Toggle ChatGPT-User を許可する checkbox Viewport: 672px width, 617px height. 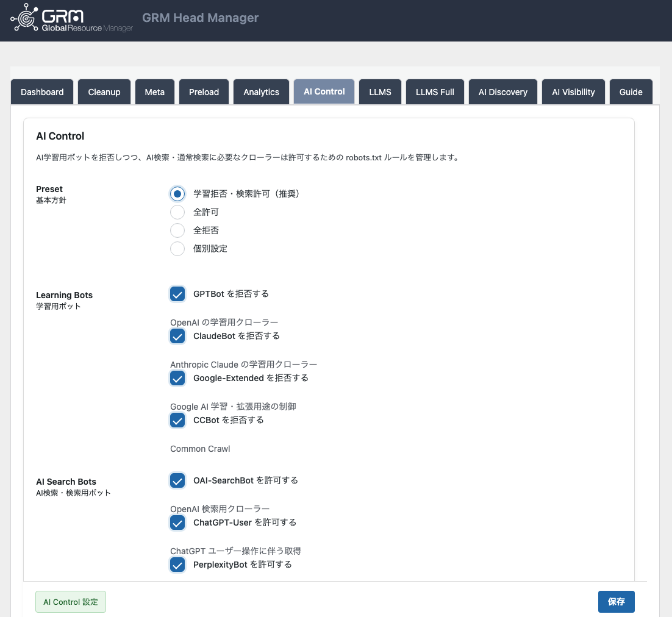coord(177,522)
